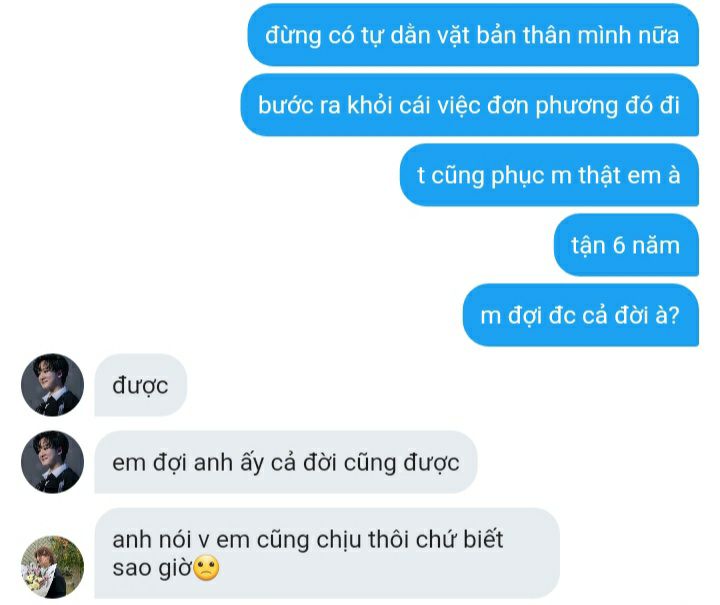The image size is (720, 605).
Task: Select the "em đợi anh ấy cả đời cũng được" bubble
Action: (x=286, y=462)
